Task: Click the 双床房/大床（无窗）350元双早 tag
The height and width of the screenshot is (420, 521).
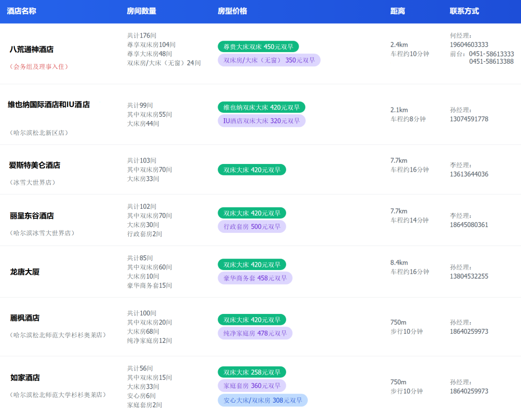Action: pyautogui.click(x=269, y=60)
